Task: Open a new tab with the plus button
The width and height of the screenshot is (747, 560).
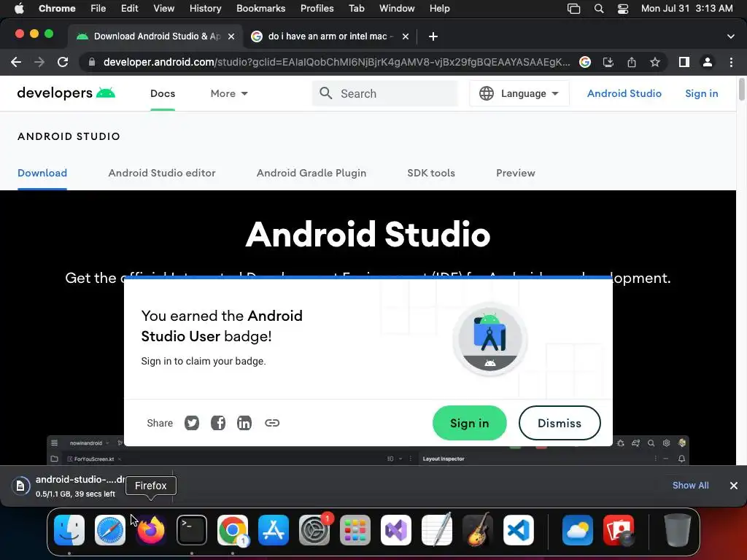Action: point(433,36)
